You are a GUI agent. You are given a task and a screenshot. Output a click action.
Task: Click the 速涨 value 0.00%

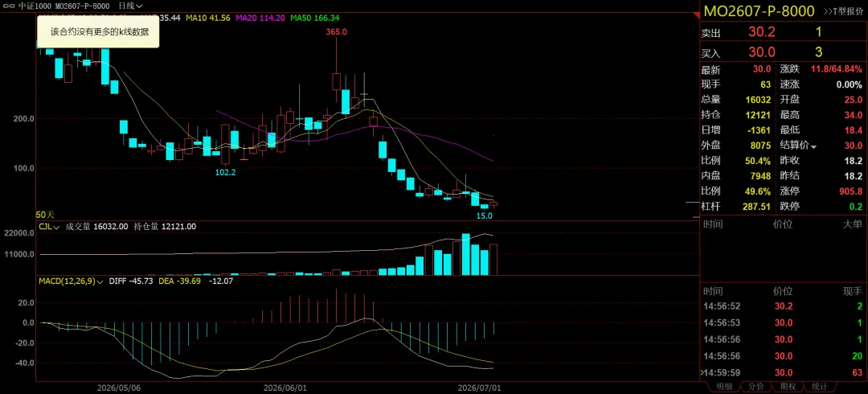849,85
